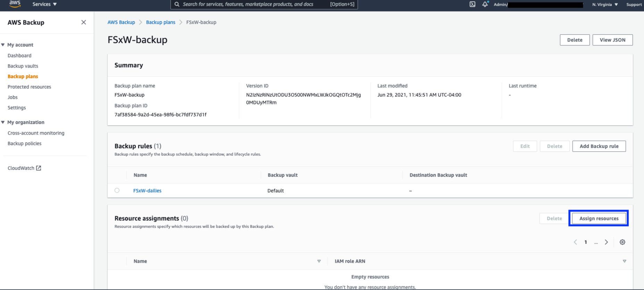The image size is (644, 290).
Task: Click Edit in Backup rules section
Action: point(525,146)
